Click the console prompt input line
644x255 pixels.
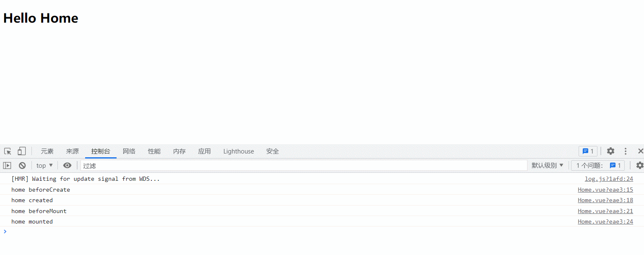(x=293, y=232)
